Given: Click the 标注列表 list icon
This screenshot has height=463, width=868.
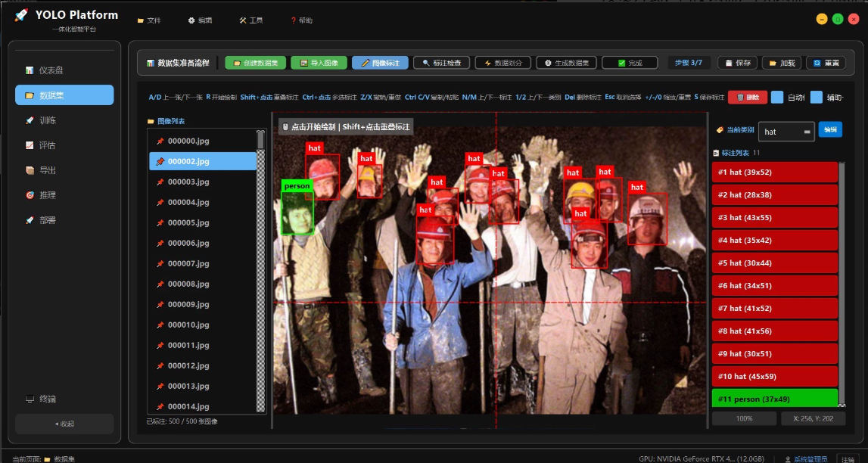Looking at the screenshot, I should pyautogui.click(x=716, y=154).
